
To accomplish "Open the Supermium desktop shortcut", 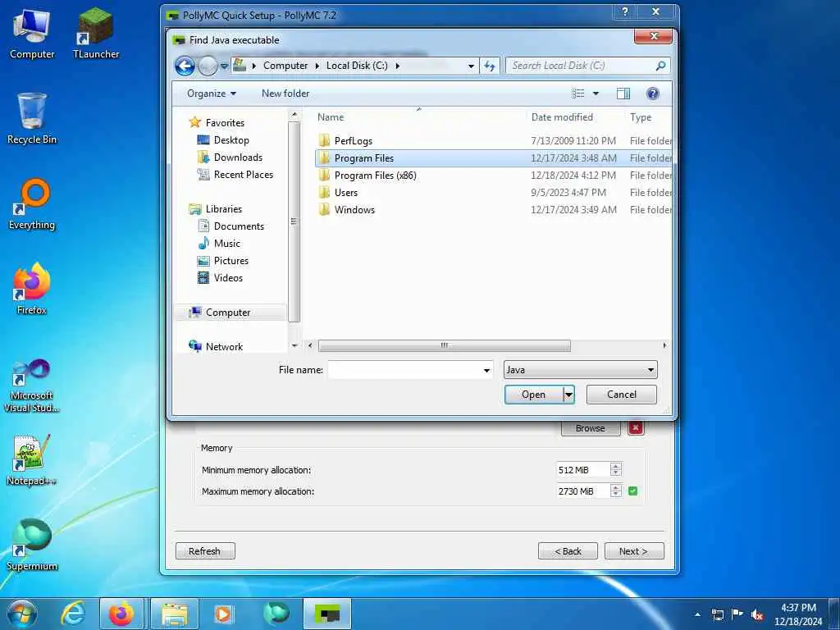I will [x=32, y=546].
